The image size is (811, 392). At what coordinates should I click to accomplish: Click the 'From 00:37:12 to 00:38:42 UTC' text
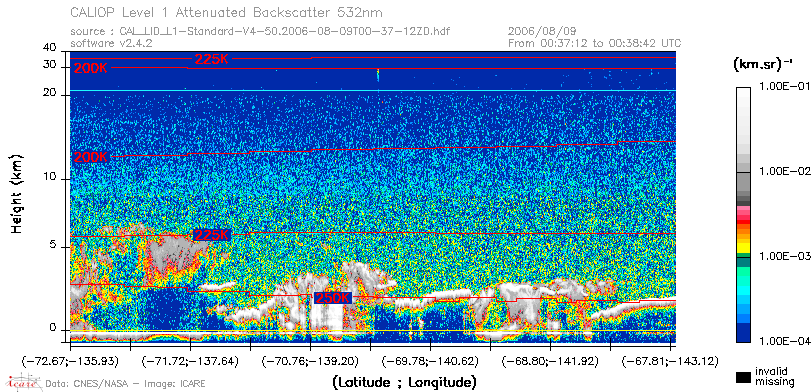(594, 43)
